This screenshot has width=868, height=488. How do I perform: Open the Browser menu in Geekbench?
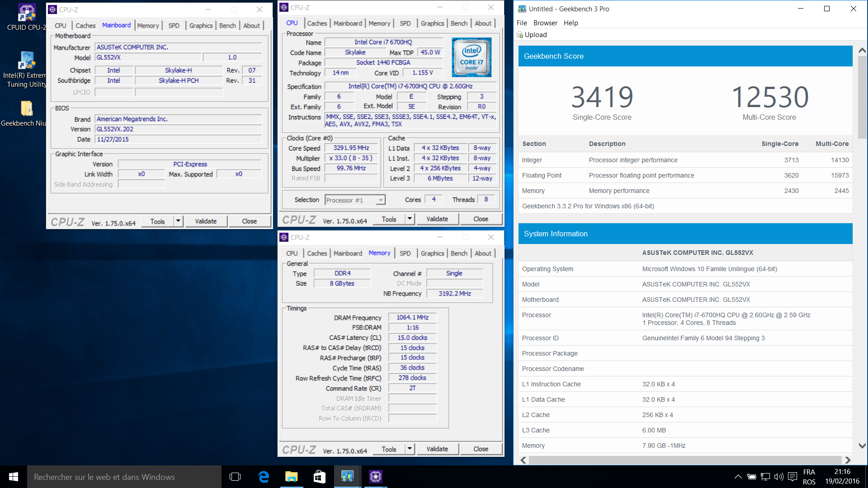coord(545,23)
